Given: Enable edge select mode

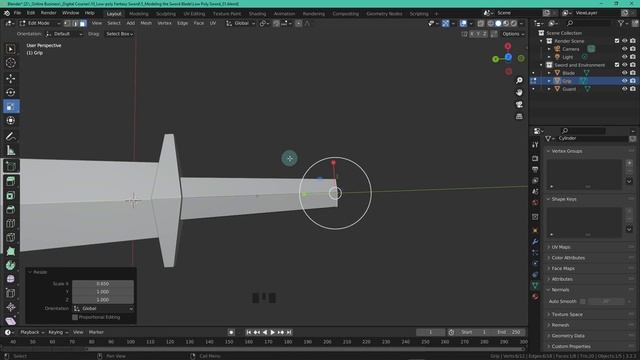Looking at the screenshot, I should [x=75, y=23].
